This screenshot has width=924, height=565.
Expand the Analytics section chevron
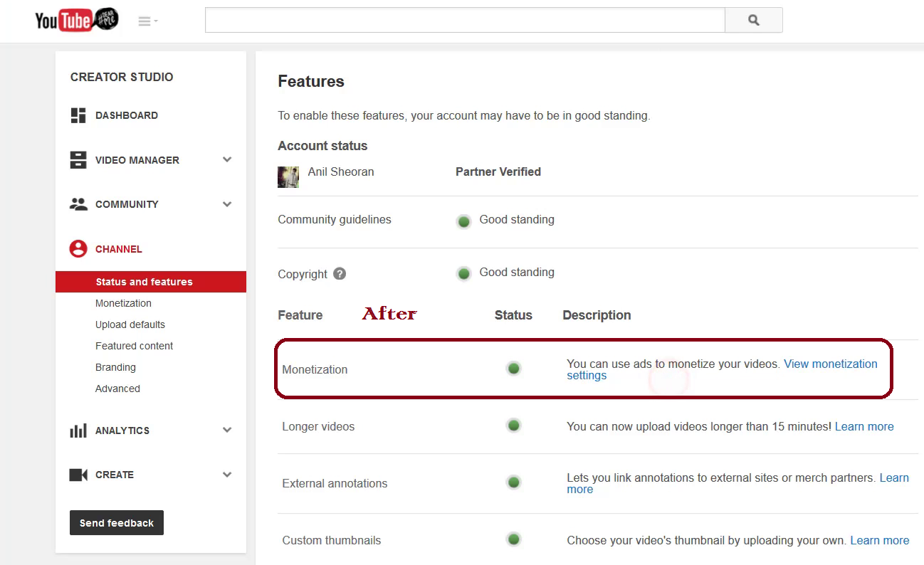coord(227,430)
